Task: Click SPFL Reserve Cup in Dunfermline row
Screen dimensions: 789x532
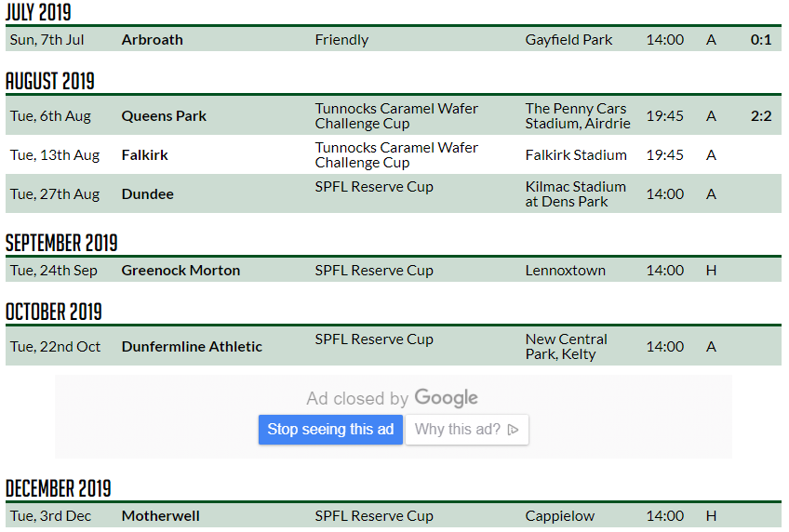Action: [374, 339]
